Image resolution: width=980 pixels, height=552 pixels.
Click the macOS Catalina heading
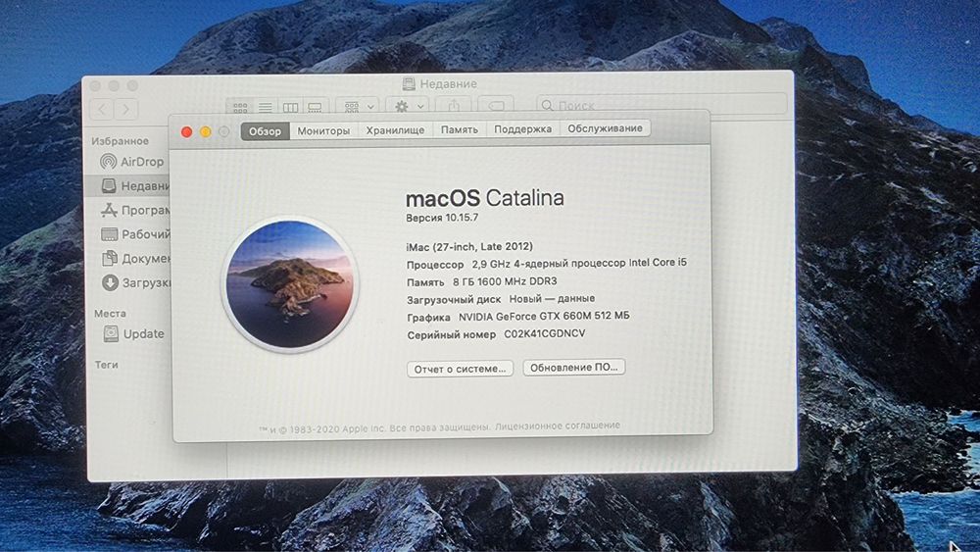(484, 198)
